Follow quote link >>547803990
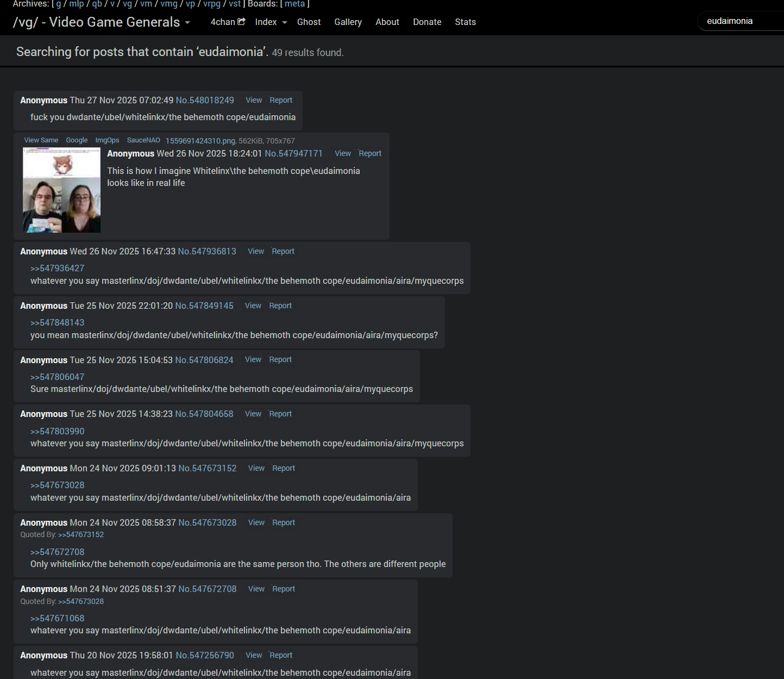The height and width of the screenshot is (679, 784). point(58,432)
